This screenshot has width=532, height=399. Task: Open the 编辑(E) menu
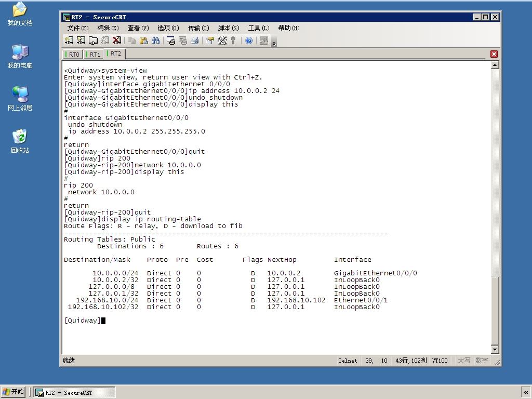click(108, 28)
